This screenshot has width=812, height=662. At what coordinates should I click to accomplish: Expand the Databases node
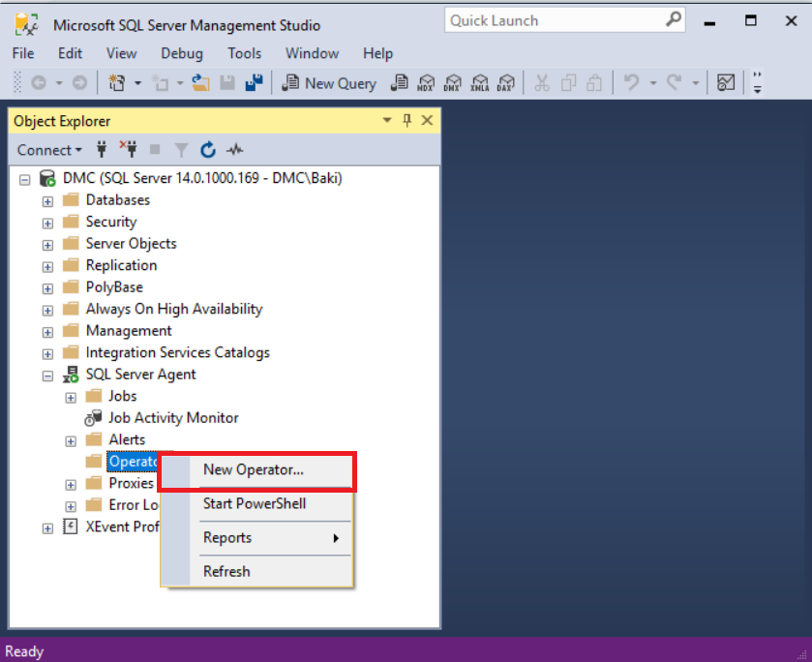(x=47, y=200)
